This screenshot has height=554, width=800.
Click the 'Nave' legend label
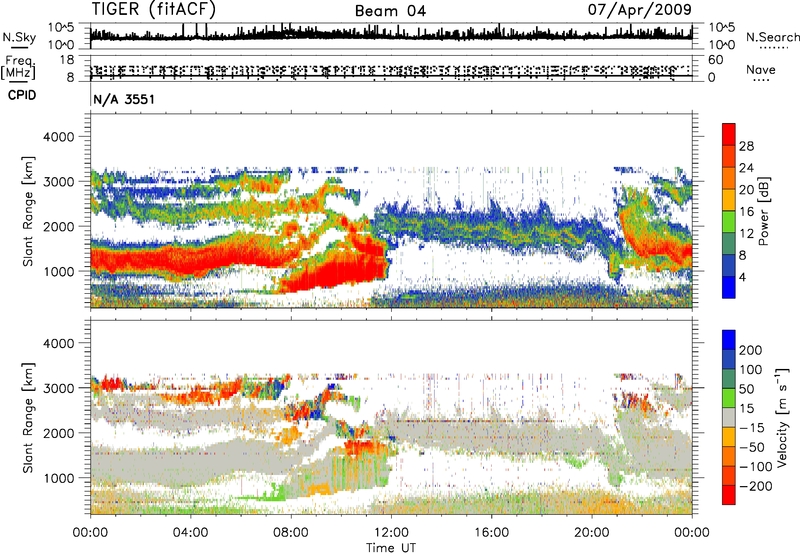coord(761,70)
